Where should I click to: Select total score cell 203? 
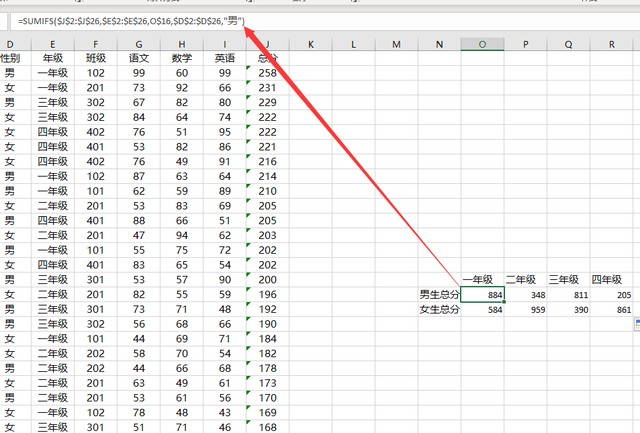[x=267, y=235]
